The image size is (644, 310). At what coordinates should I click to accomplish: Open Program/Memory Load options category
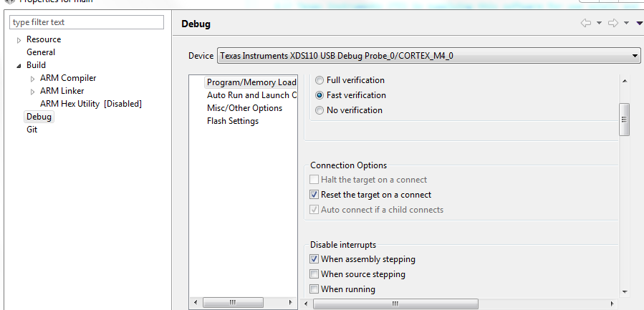click(251, 82)
